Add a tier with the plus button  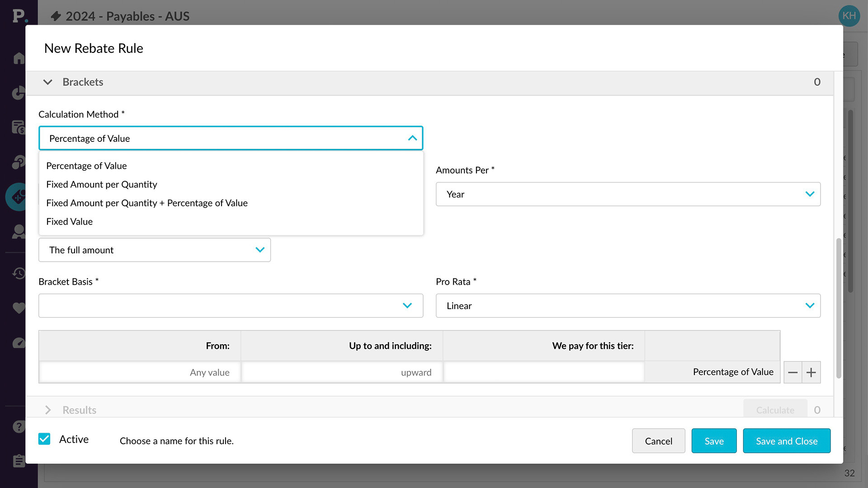(811, 372)
